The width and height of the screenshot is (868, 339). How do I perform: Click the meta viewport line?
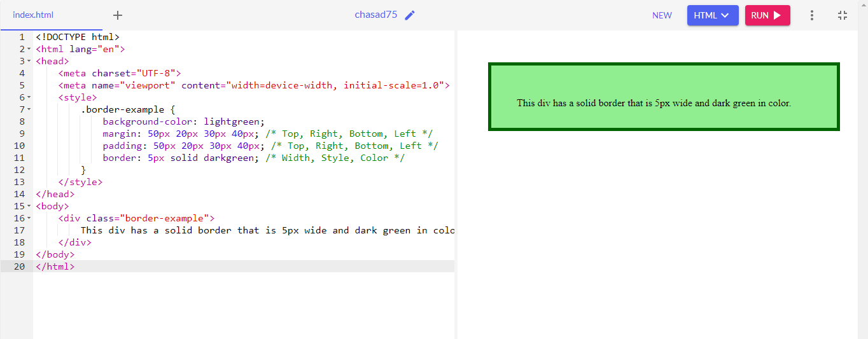254,85
